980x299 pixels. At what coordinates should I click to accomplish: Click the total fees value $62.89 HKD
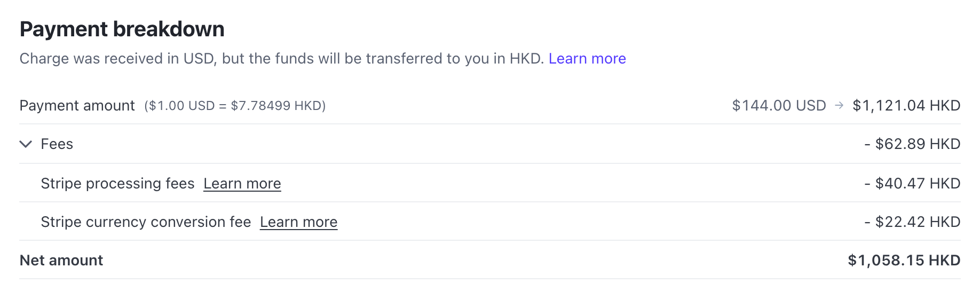pos(912,144)
